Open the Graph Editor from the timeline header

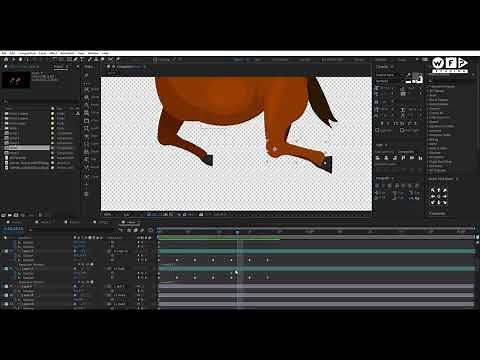150,230
